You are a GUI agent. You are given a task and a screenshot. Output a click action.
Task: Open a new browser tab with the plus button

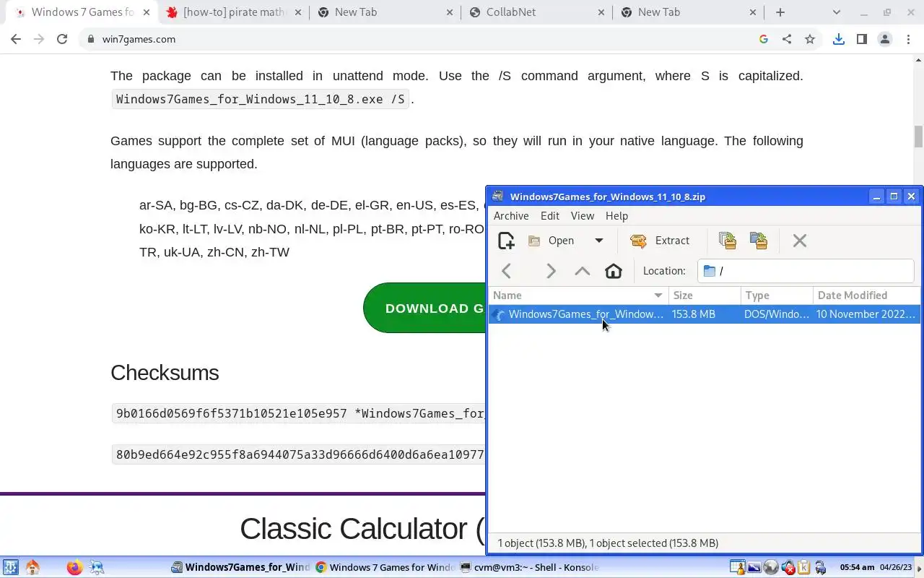(780, 12)
